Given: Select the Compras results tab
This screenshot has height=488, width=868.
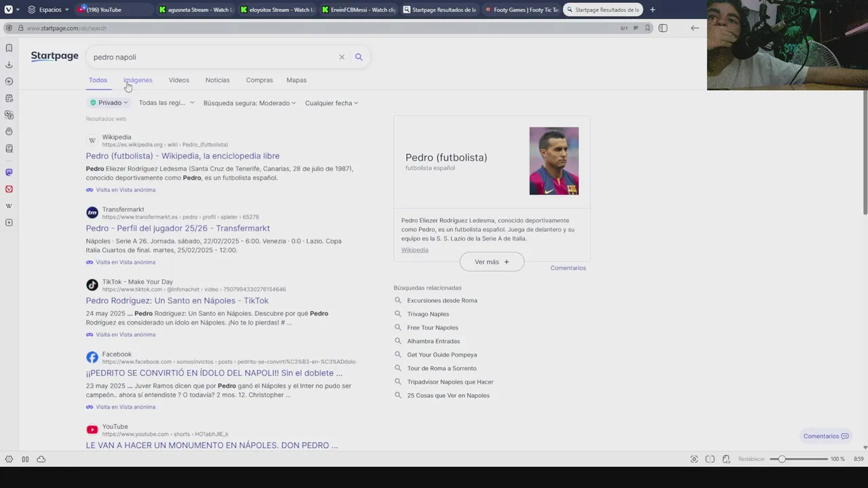Looking at the screenshot, I should click(259, 80).
